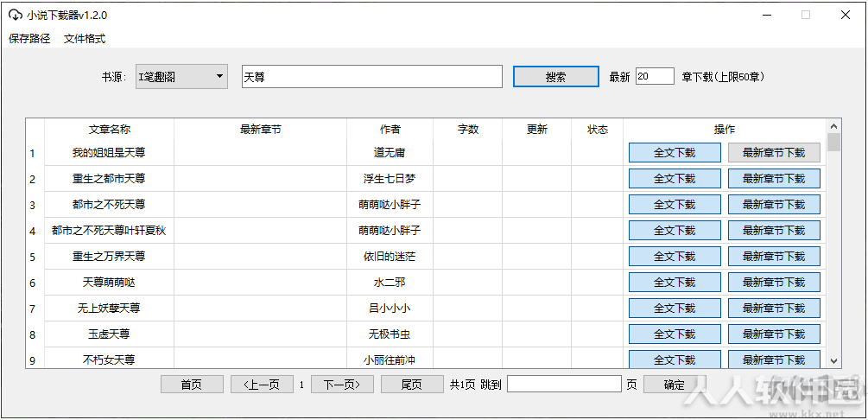Viewport: 868px width, 420px height.
Task: Download latest chapters of 都市之不死天尊叶轩夏秋
Action: point(774,230)
